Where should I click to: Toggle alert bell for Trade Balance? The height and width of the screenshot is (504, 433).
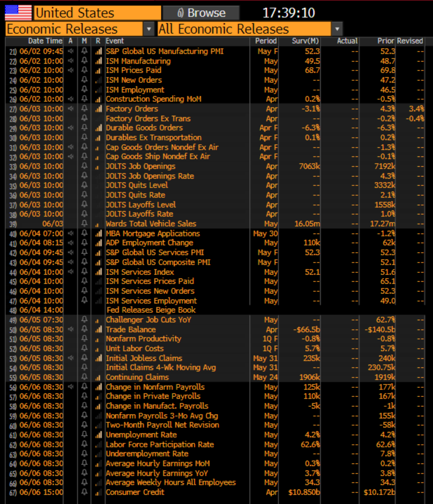(x=84, y=329)
